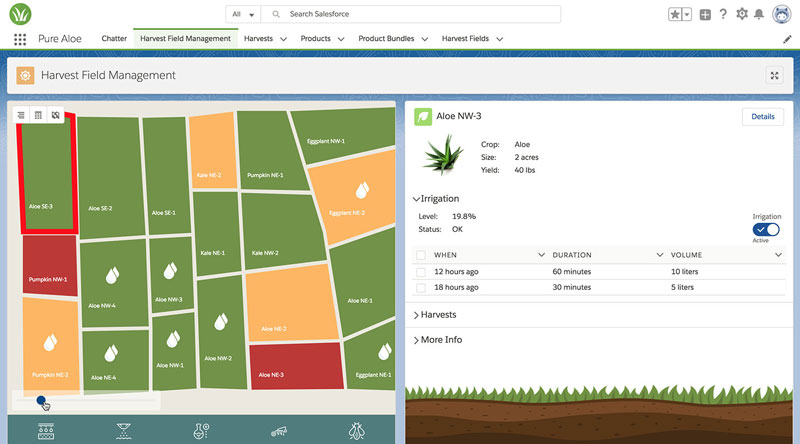Image resolution: width=800 pixels, height=444 pixels.
Task: Switch to the Chatter tab
Action: [x=114, y=39]
